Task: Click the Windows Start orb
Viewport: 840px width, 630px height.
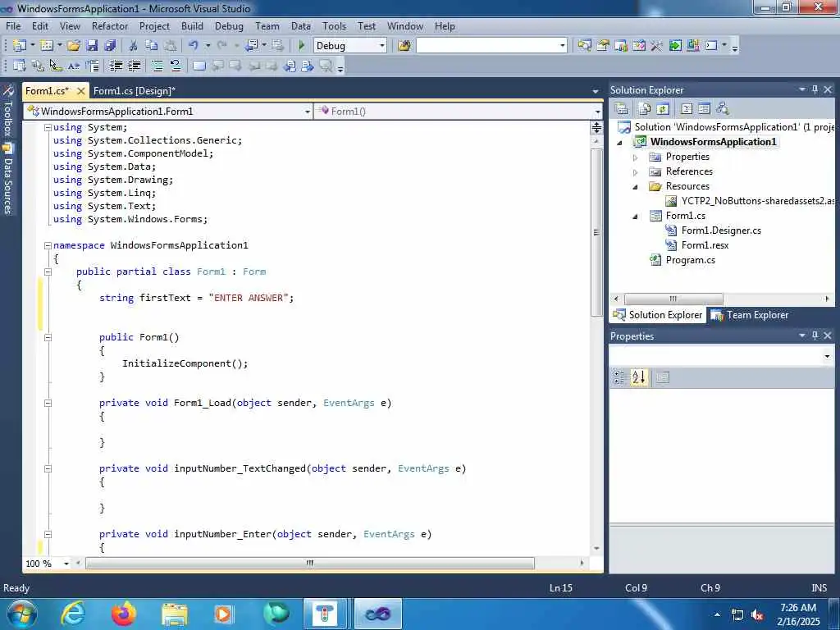Action: 22,614
